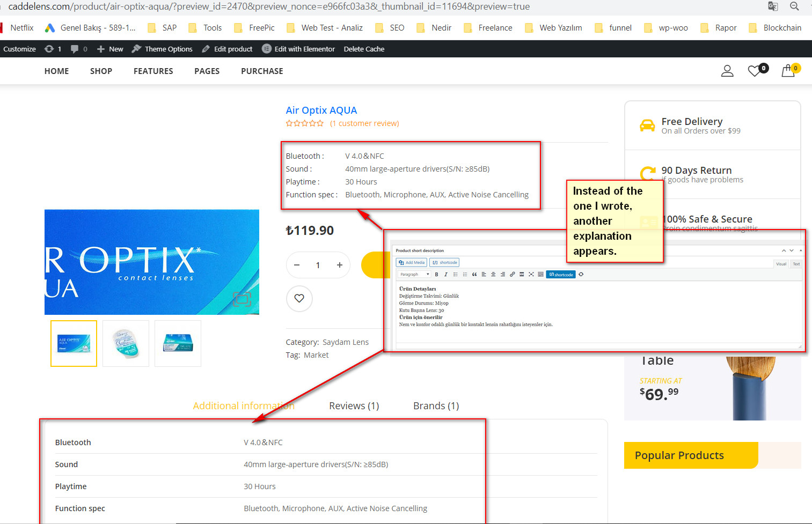
Task: Move short description panel up
Action: tap(784, 250)
